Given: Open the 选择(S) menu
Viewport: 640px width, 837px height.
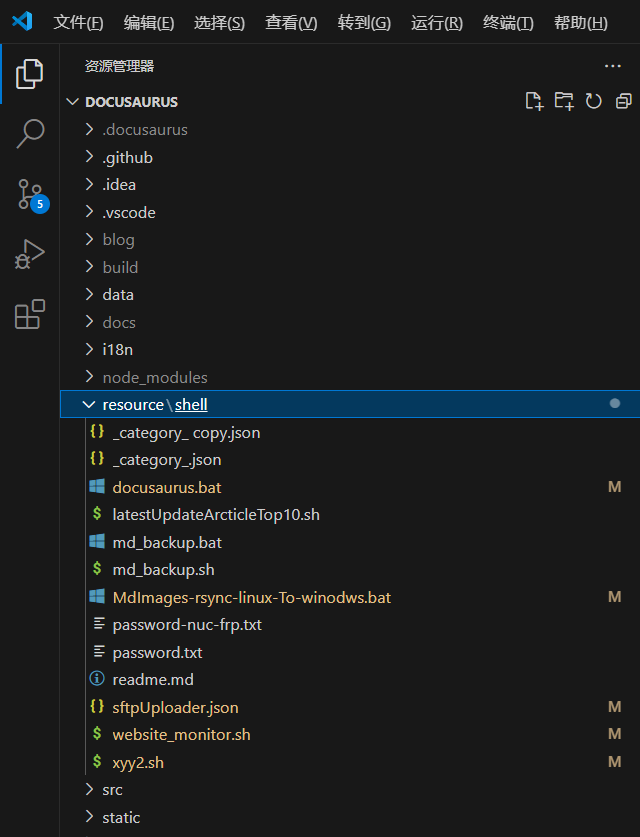Looking at the screenshot, I should pyautogui.click(x=219, y=22).
